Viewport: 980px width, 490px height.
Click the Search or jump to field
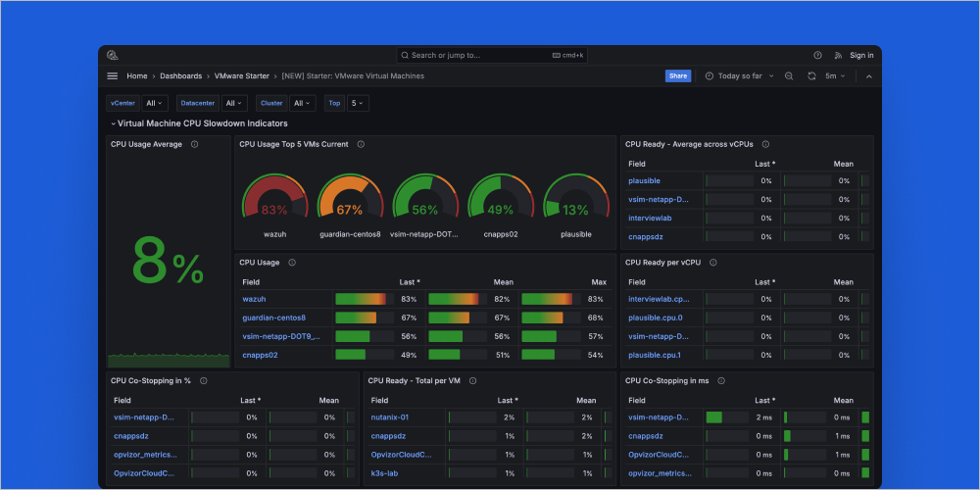[492, 56]
